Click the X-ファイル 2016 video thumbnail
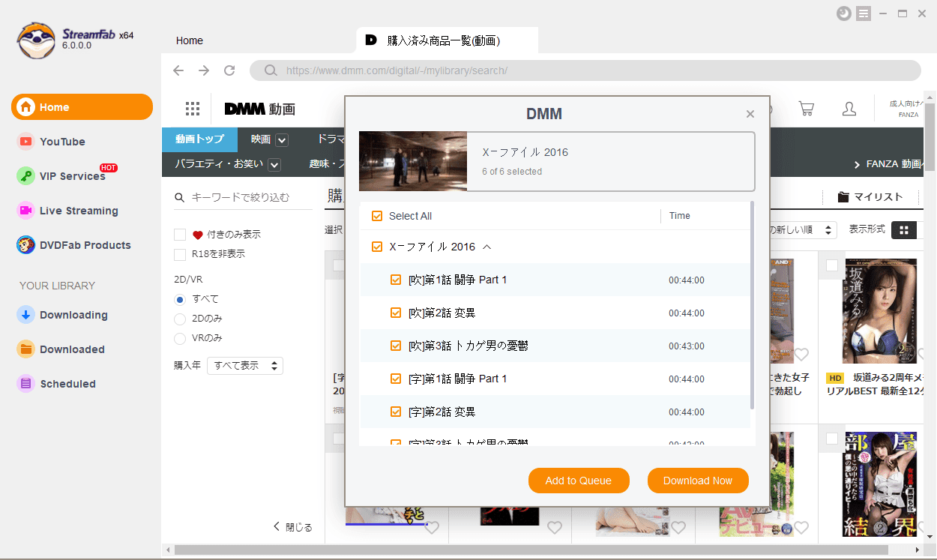 413,162
